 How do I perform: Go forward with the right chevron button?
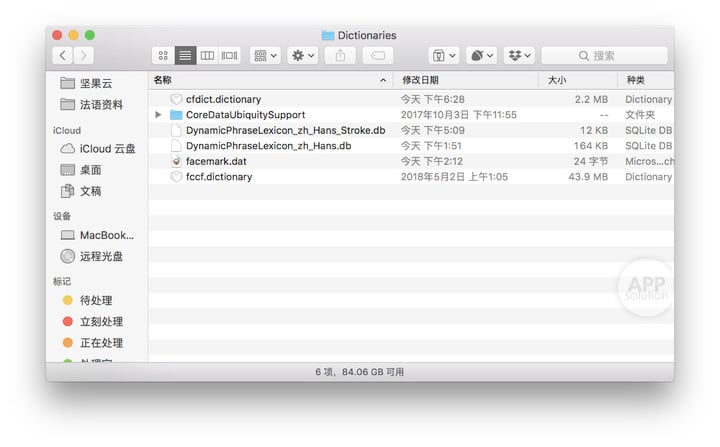[84, 56]
